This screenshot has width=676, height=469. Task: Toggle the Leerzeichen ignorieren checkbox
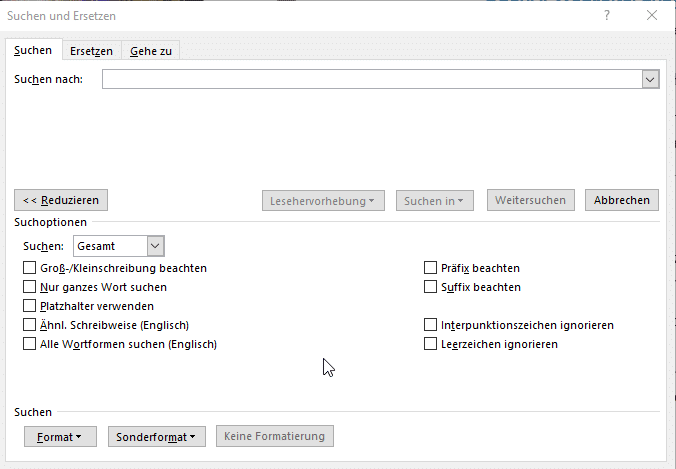[431, 344]
